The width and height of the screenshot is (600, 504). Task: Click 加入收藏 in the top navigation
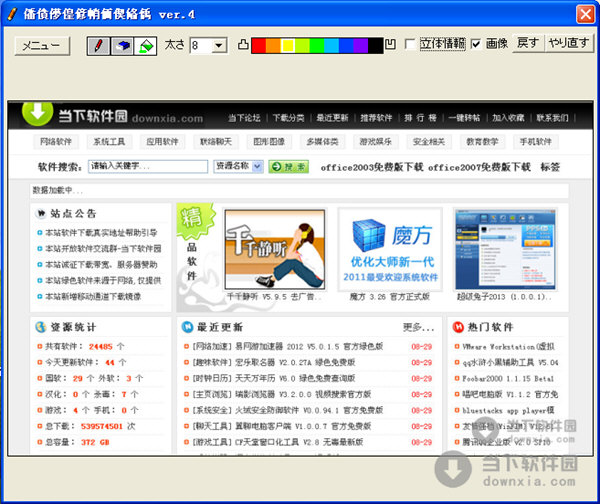(508, 118)
